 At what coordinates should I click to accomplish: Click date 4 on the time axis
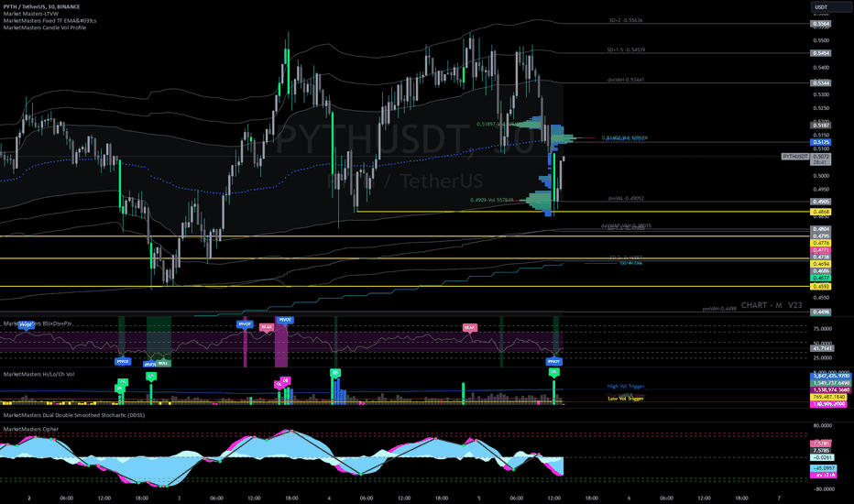click(329, 498)
